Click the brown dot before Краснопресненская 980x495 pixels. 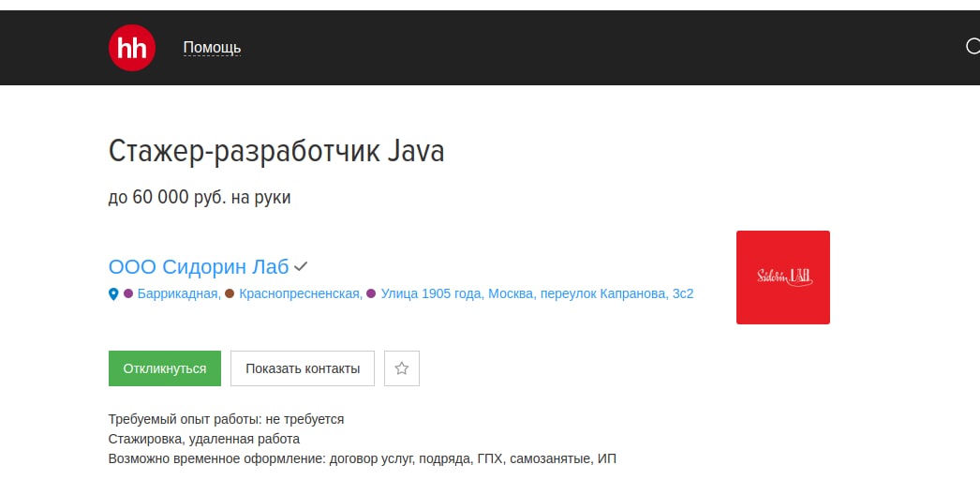point(230,292)
